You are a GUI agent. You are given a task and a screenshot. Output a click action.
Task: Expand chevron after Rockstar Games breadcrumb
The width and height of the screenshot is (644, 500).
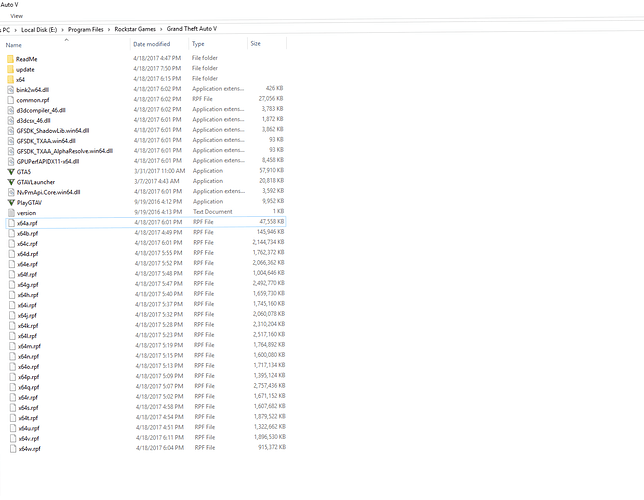(x=161, y=29)
